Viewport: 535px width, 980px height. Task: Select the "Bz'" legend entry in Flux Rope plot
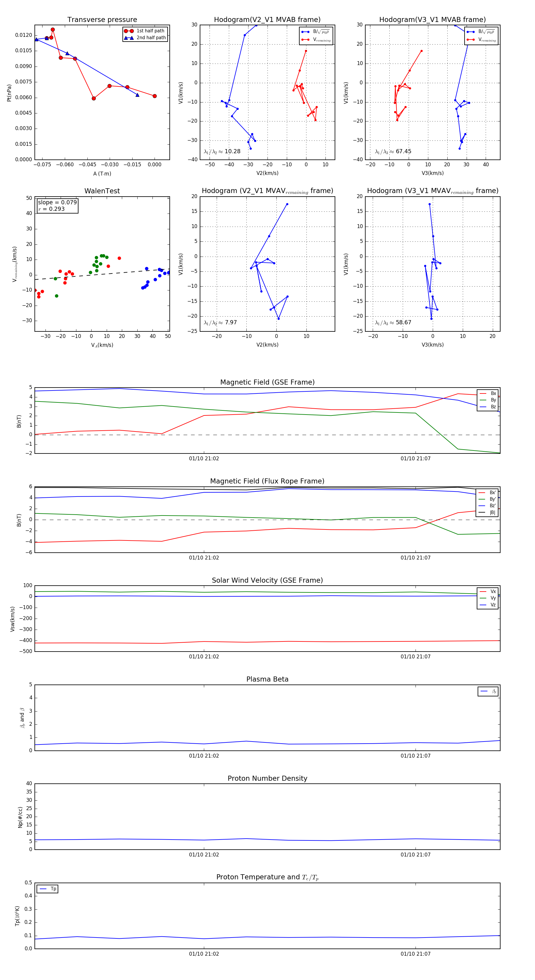[488, 506]
